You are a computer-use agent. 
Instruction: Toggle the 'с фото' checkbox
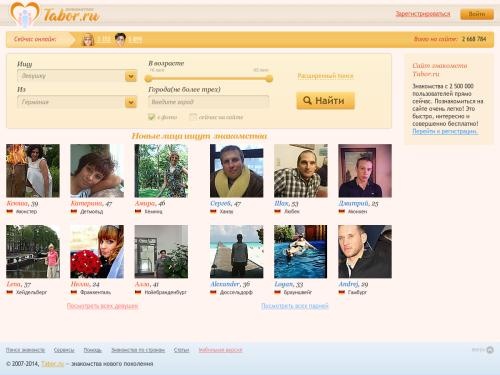click(152, 117)
